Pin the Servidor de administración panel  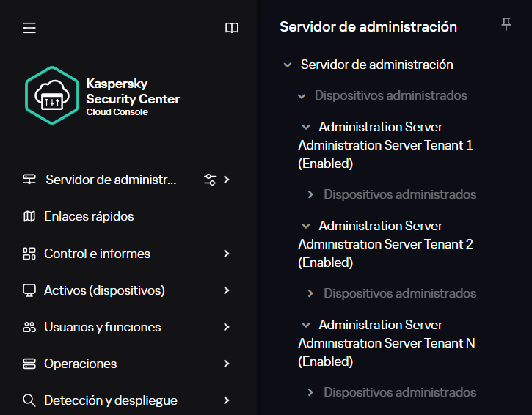point(506,25)
